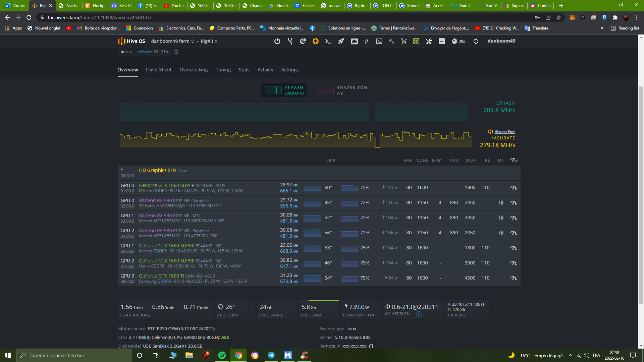Open tuning sliders for Sapphire RX 580 GPU 0

pos(501,203)
